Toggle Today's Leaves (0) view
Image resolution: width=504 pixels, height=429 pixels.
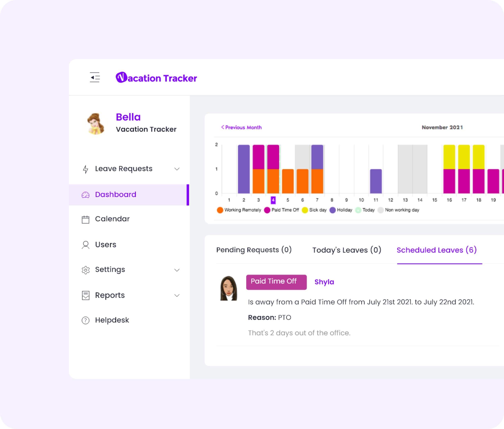(347, 250)
